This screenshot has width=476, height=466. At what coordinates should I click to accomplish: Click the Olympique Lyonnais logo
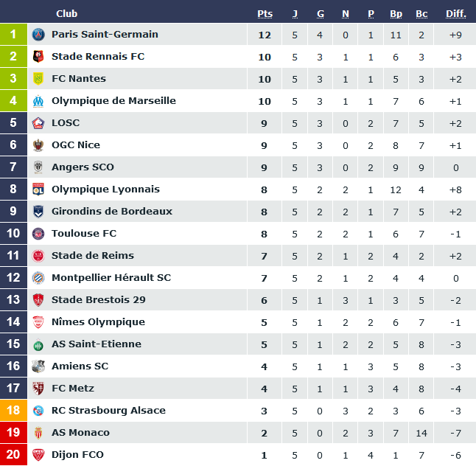[38, 189]
